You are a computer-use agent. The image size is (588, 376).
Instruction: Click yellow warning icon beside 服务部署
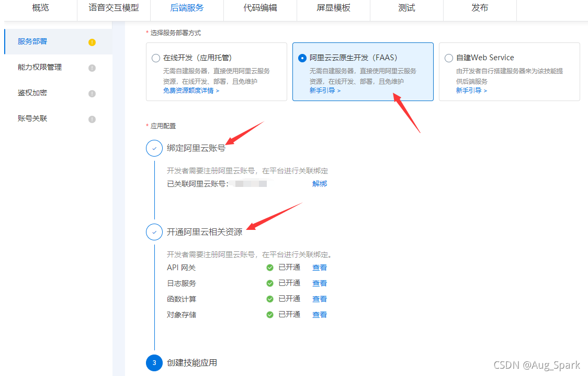click(92, 42)
